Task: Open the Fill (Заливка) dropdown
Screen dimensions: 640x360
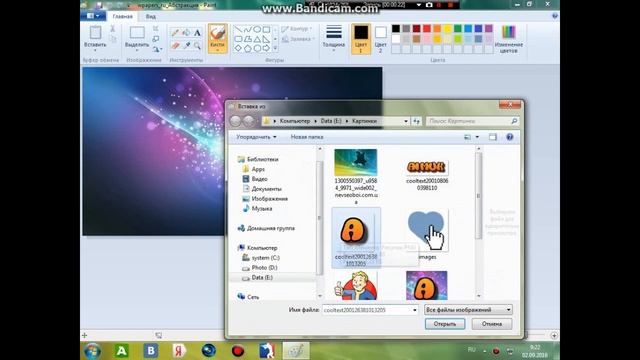Action: tap(298, 39)
